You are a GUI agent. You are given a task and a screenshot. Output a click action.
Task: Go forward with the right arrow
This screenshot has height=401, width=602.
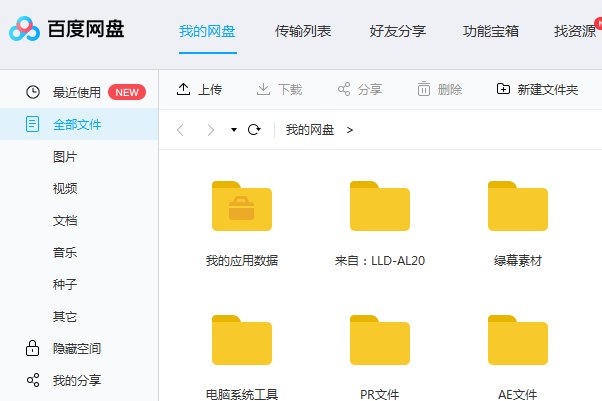tap(210, 130)
